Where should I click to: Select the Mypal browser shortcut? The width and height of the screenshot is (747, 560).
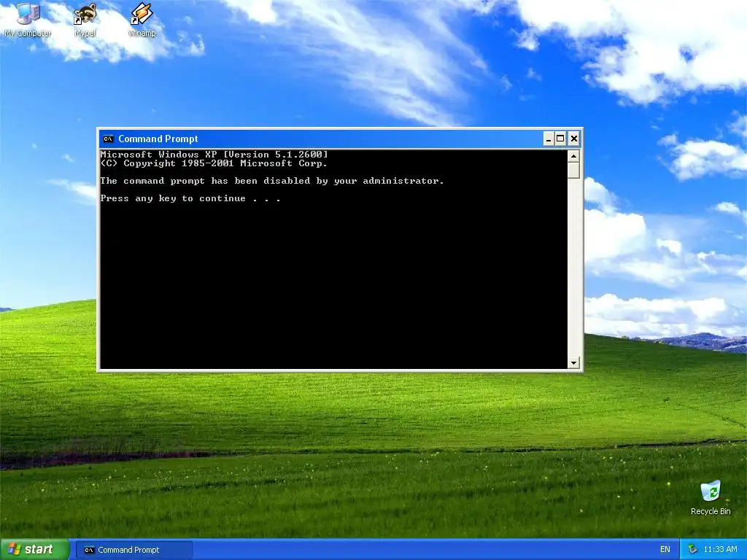(x=85, y=19)
